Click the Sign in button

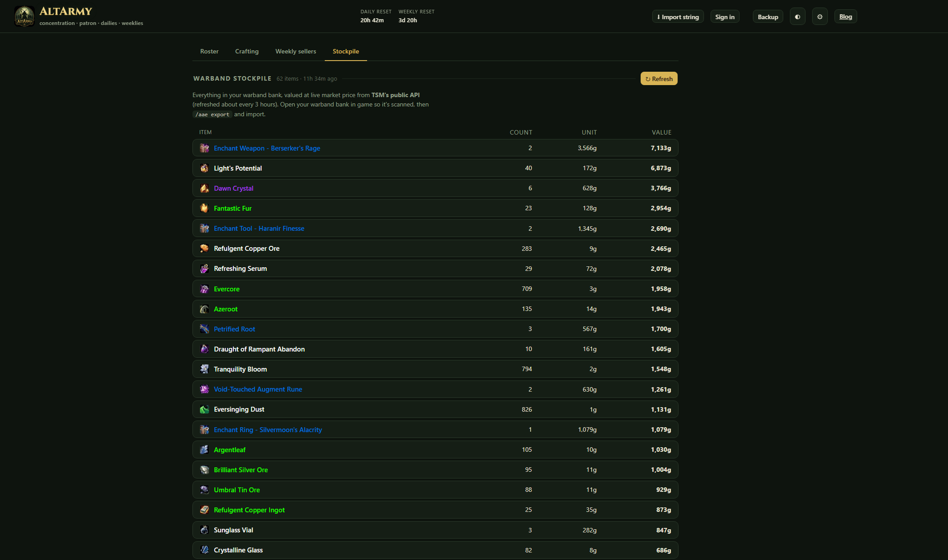[725, 17]
